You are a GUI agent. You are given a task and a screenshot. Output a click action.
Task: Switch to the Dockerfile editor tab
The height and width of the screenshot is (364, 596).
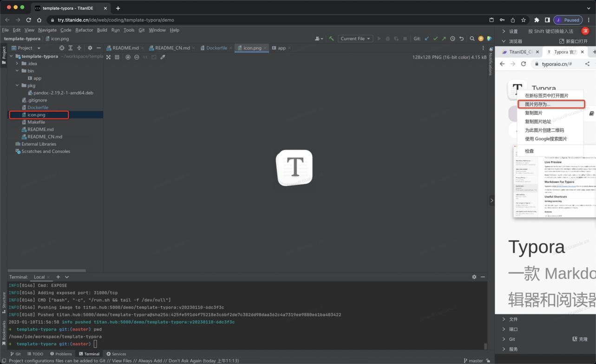[x=216, y=48]
